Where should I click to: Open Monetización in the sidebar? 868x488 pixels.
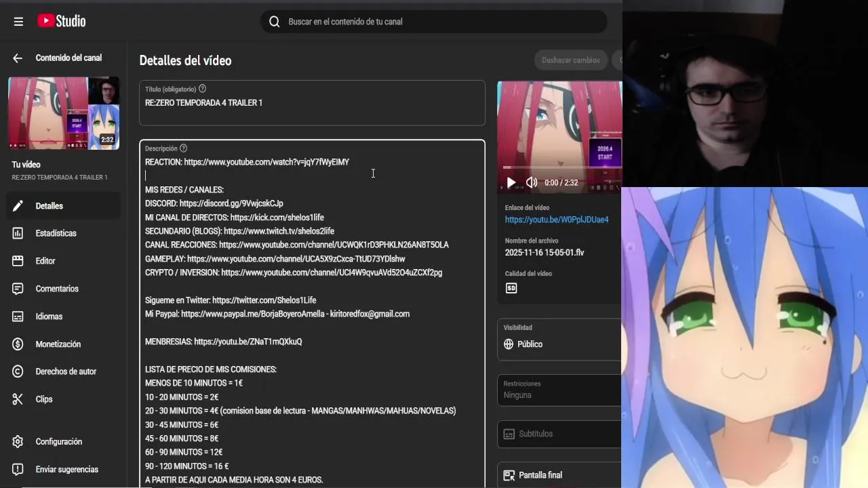(x=64, y=344)
